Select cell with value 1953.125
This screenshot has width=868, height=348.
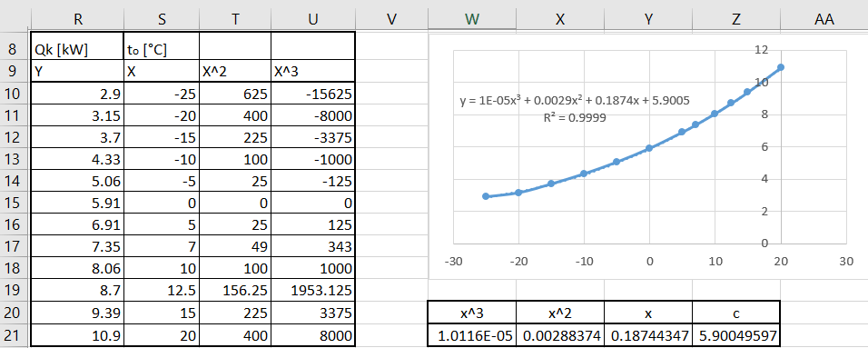click(312, 291)
